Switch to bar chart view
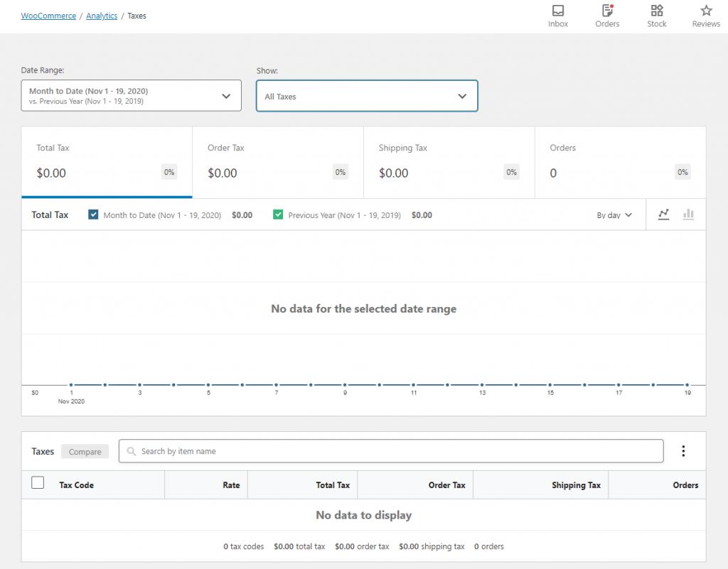 688,215
